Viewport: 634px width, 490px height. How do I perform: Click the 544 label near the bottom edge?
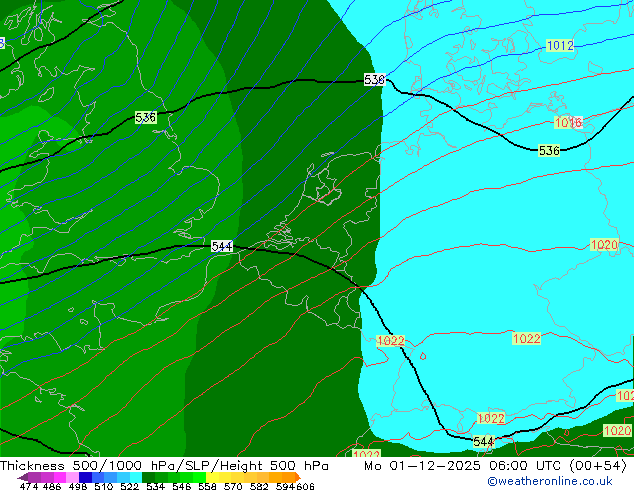(484, 441)
